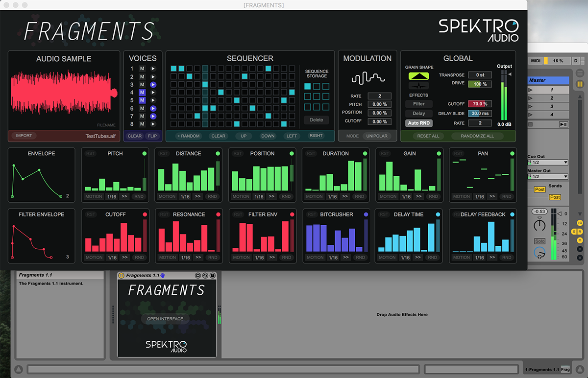Disable the Auto RND effect toggle

coord(418,123)
